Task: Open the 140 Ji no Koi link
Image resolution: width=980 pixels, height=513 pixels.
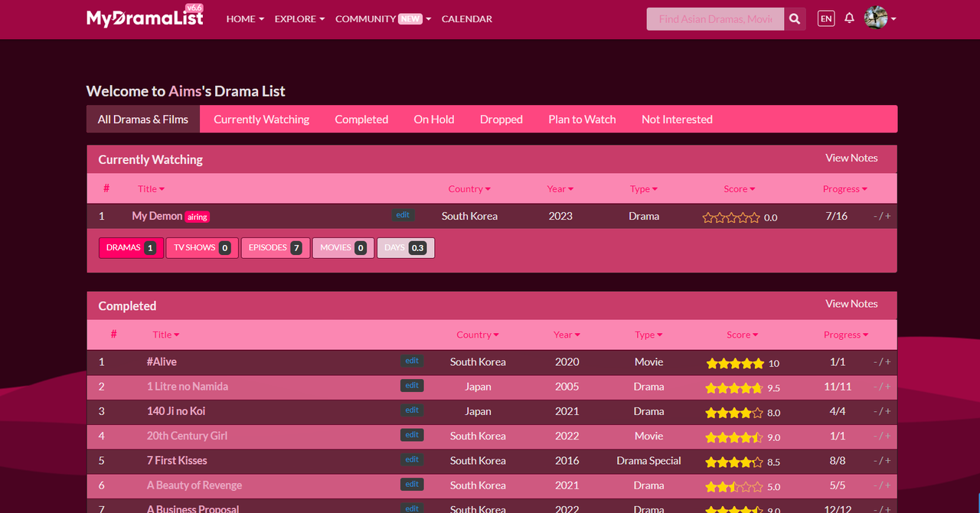Action: click(176, 411)
